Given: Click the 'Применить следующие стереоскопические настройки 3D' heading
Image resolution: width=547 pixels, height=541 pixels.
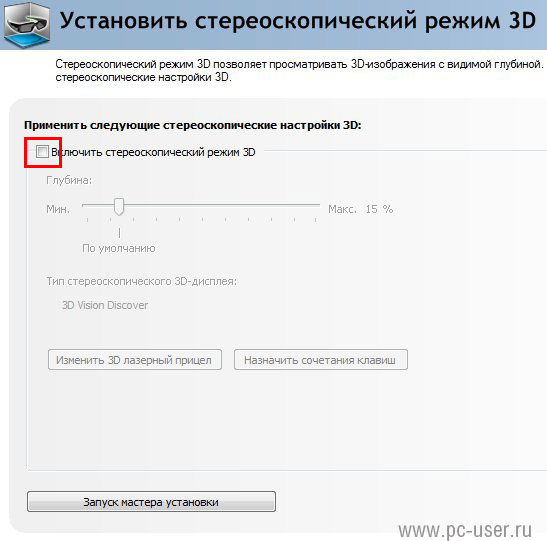Looking at the screenshot, I should click(x=193, y=125).
